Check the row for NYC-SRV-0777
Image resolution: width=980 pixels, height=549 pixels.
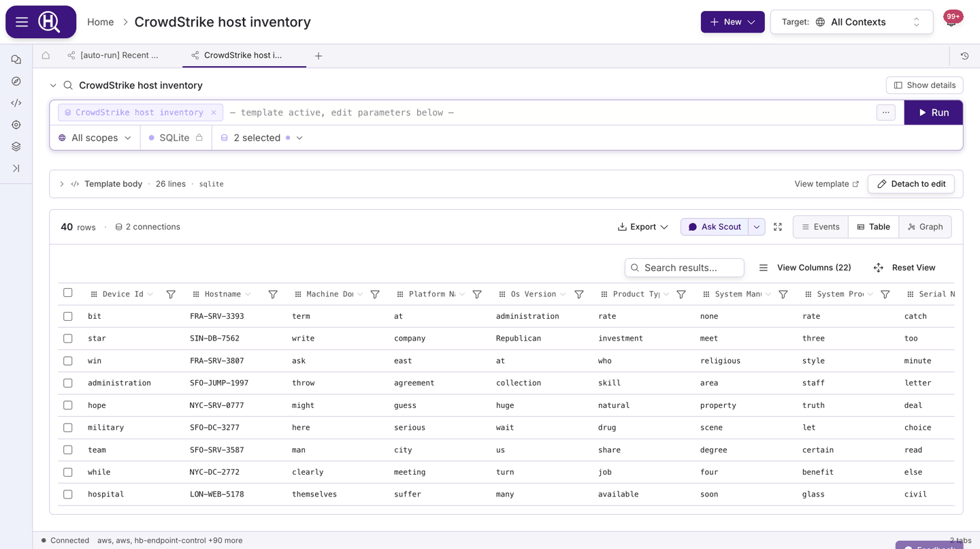68,405
